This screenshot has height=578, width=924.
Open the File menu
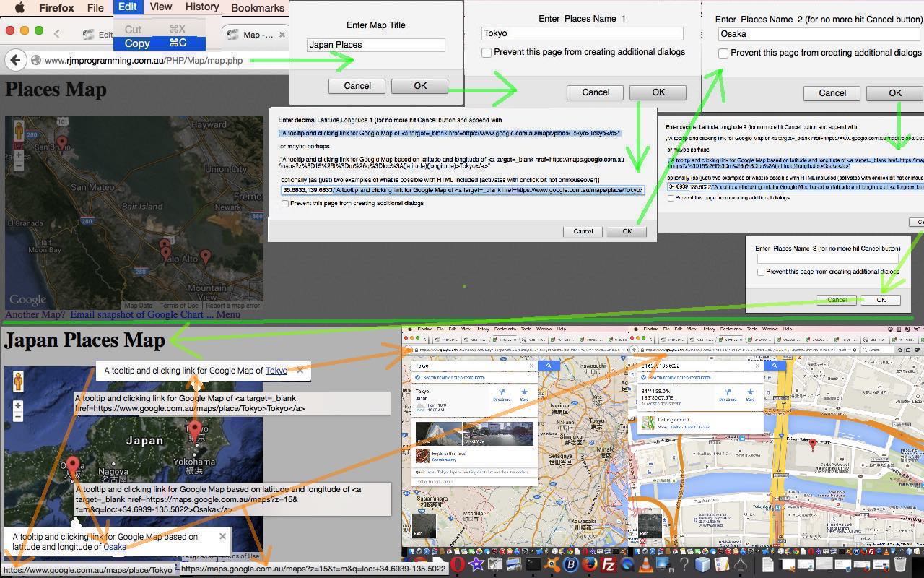pyautogui.click(x=95, y=8)
